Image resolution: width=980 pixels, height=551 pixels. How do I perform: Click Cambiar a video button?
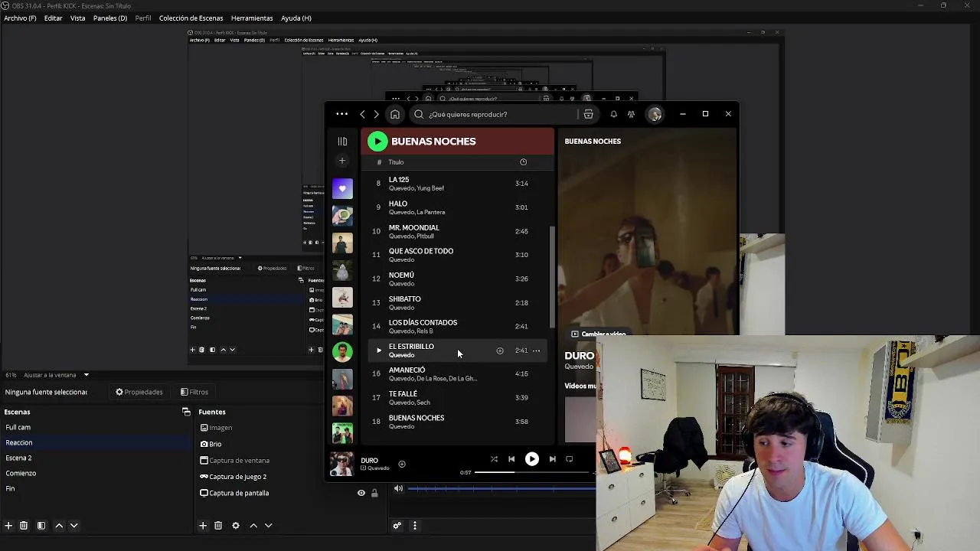(598, 334)
